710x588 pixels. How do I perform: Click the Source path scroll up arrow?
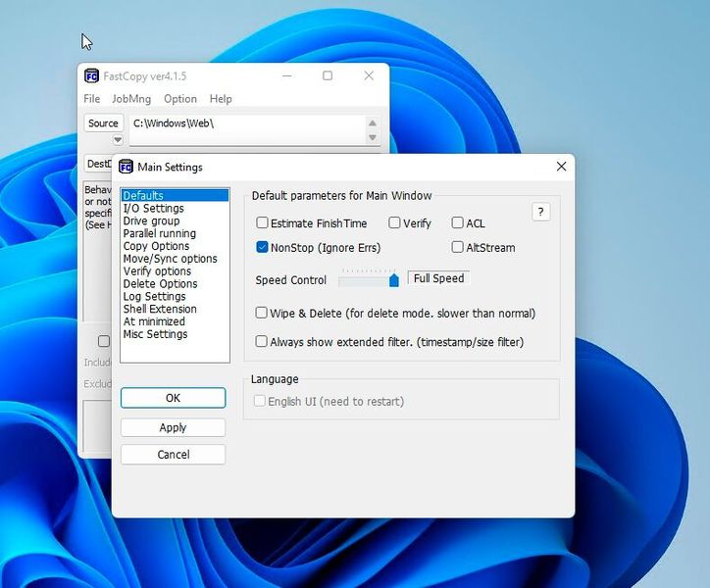click(373, 123)
